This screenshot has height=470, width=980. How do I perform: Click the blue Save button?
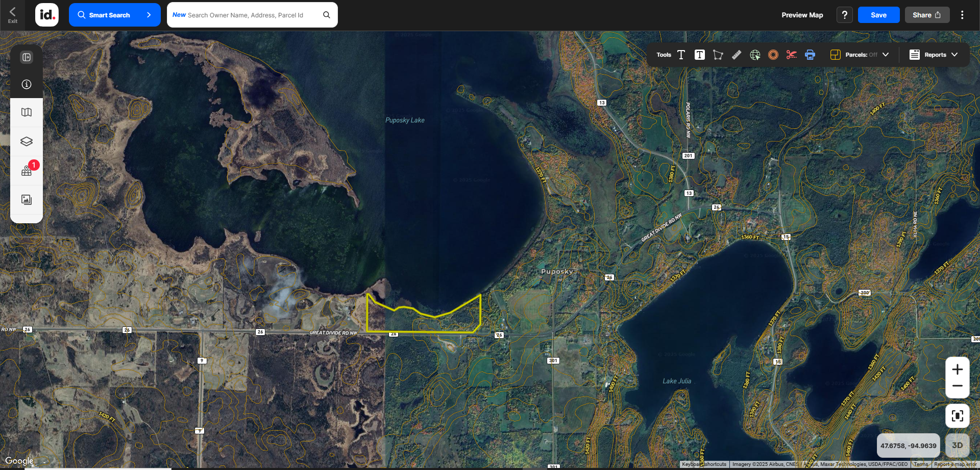pos(878,15)
